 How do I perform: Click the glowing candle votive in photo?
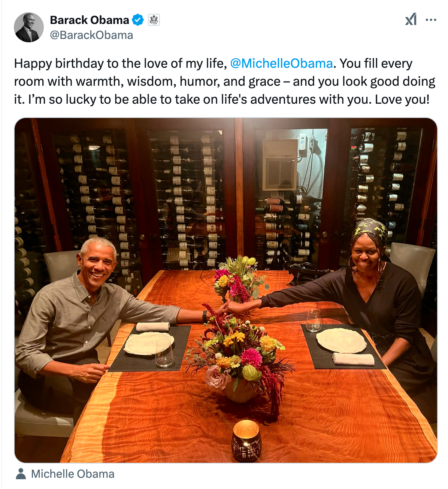pyautogui.click(x=246, y=440)
